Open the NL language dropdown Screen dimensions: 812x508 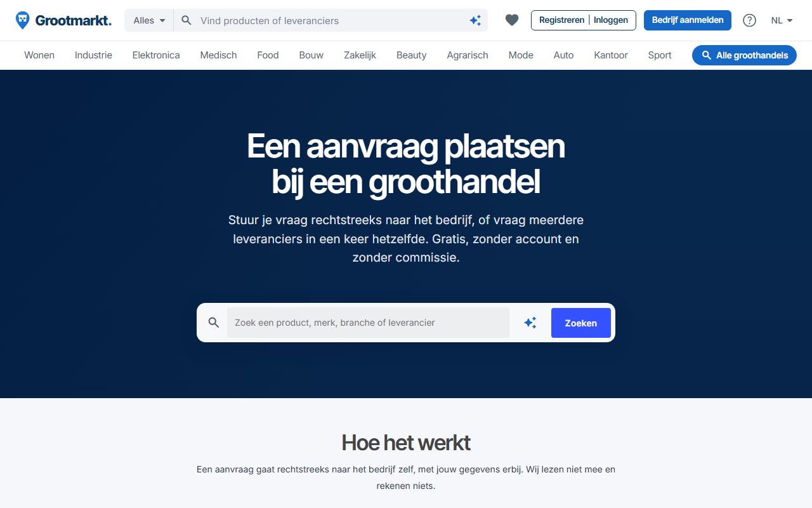click(782, 20)
